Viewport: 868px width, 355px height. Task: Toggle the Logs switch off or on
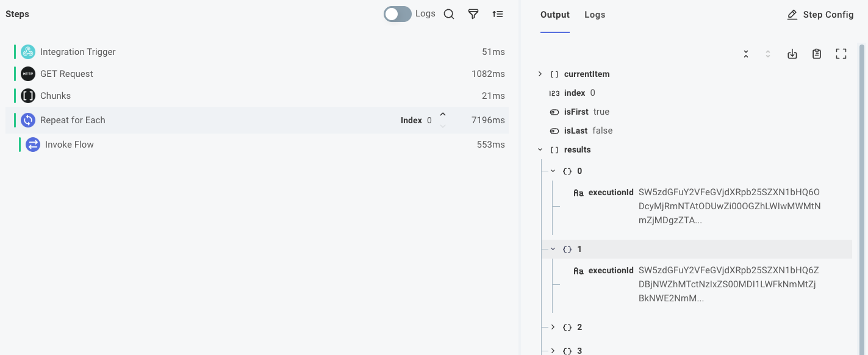397,13
